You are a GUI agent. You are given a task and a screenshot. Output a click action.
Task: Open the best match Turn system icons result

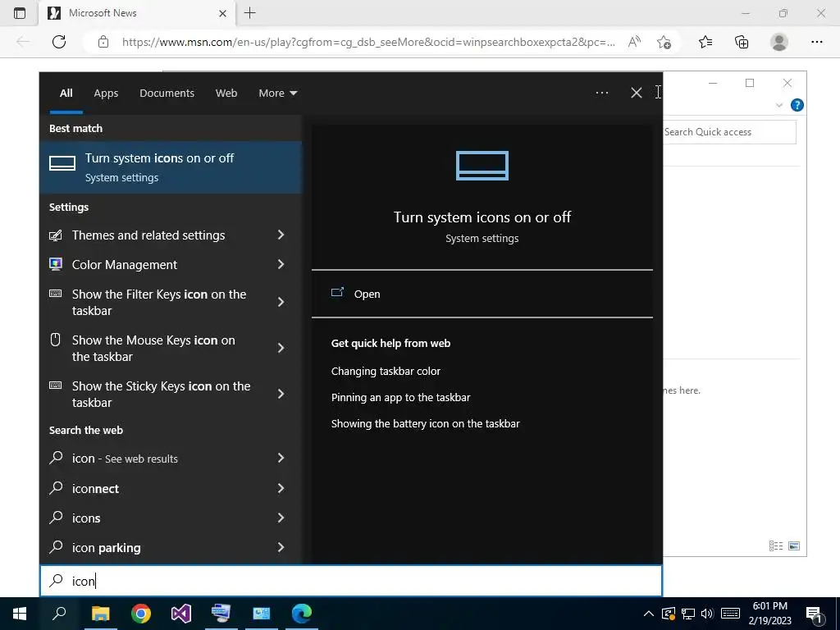coord(171,167)
